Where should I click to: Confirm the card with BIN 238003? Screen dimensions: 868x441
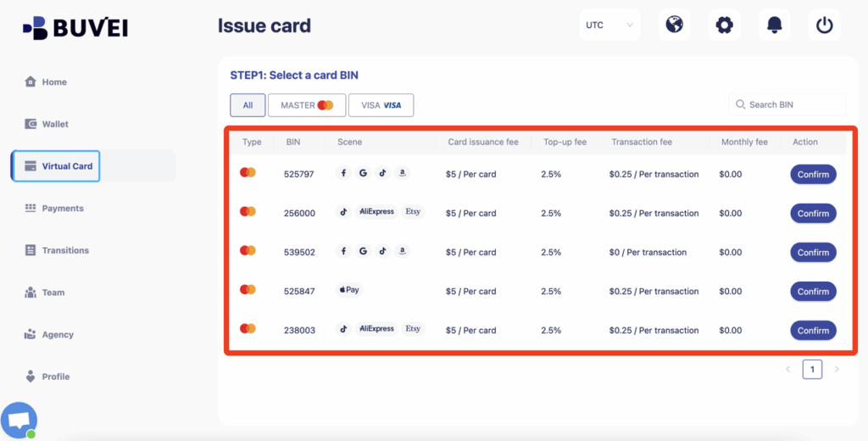[813, 330]
